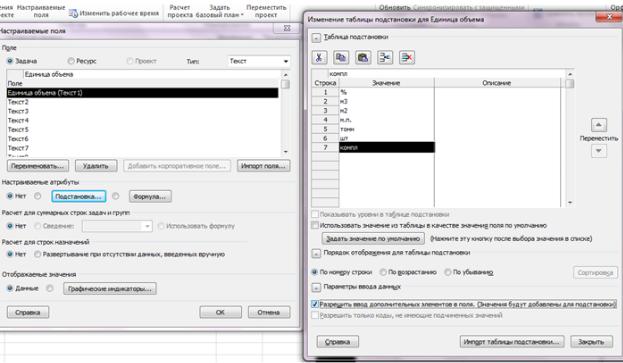
Task: Open the 'Подстановка...' button
Action: [79, 197]
